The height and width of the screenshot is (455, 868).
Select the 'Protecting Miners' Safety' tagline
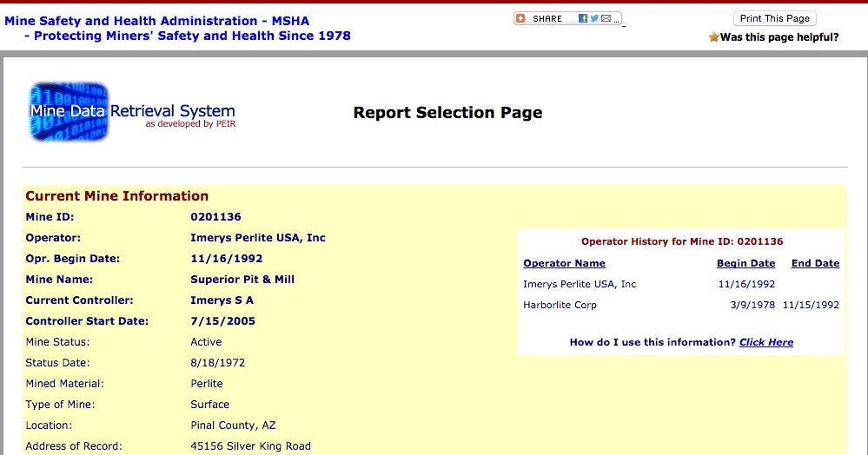coord(187,36)
